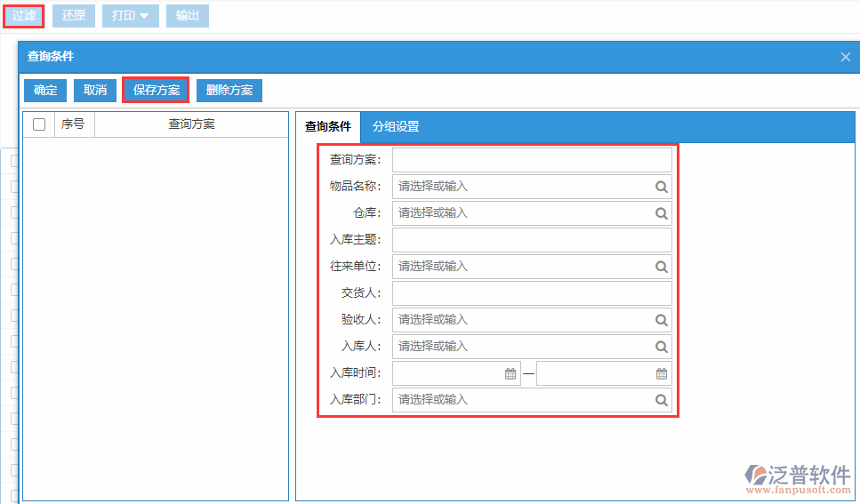
Task: Click the search icon in 验收人 field
Action: 662,320
